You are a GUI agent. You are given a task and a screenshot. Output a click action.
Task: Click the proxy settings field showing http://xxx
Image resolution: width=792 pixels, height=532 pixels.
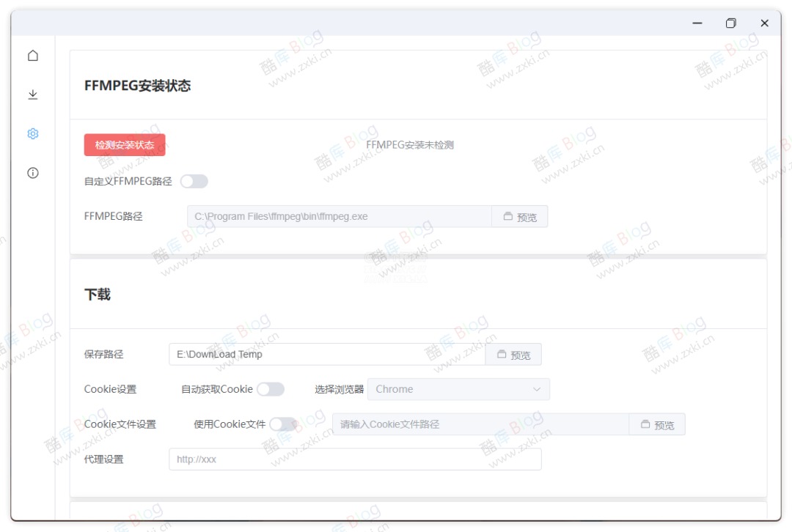[355, 459]
